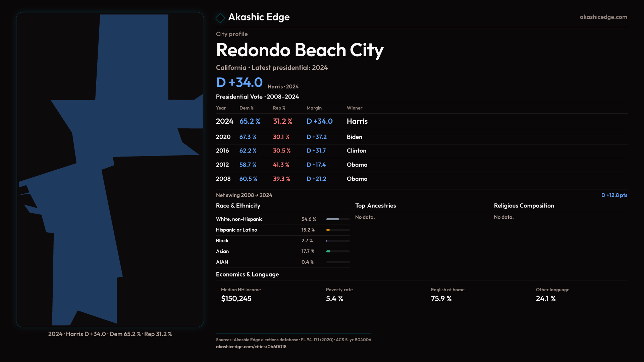Click the large D +34.0 headline margin
This screenshot has width=644, height=362.
239,82
